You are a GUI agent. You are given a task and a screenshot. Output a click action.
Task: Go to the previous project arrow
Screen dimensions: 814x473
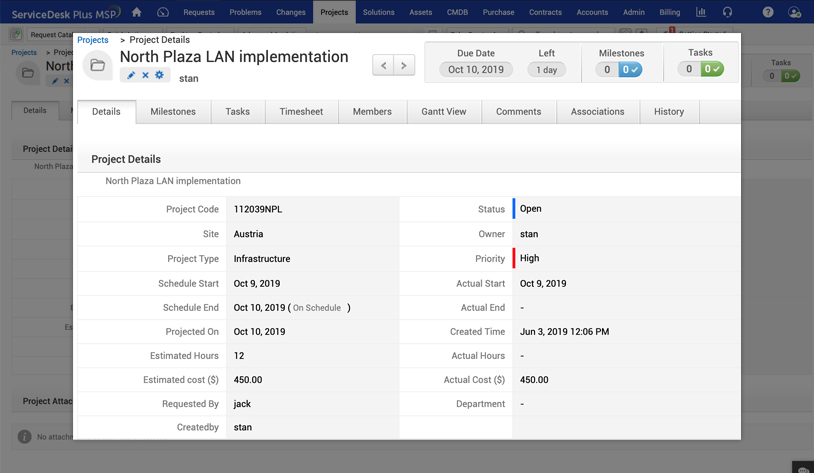(x=383, y=65)
